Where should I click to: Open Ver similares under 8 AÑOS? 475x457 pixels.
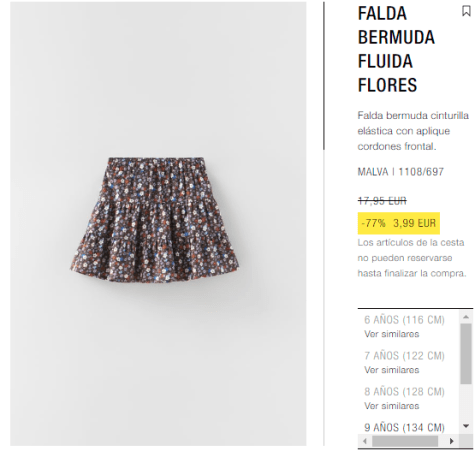click(x=392, y=406)
